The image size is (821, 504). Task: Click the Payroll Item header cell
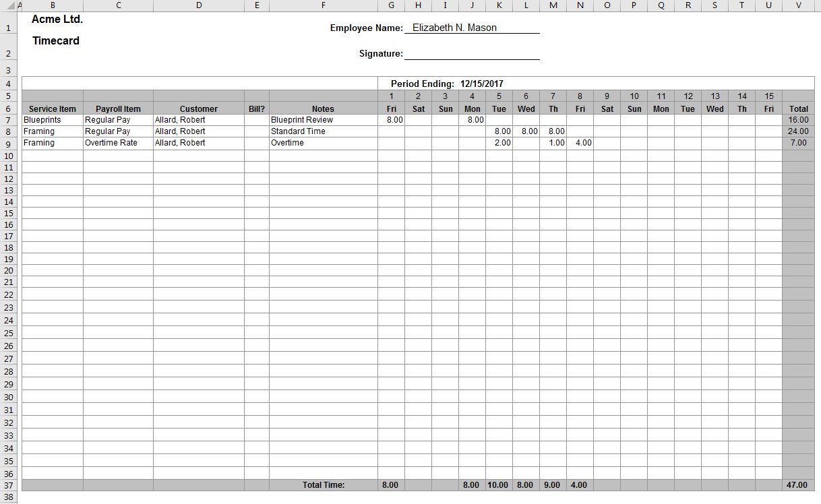118,108
